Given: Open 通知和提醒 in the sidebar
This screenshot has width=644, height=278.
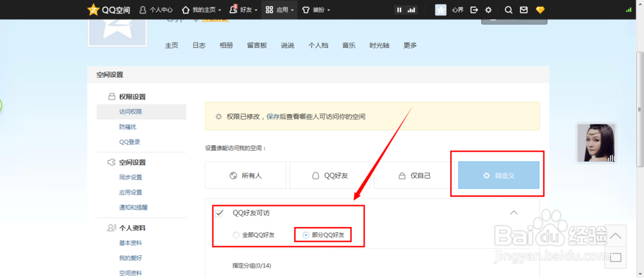Looking at the screenshot, I should pos(133,207).
